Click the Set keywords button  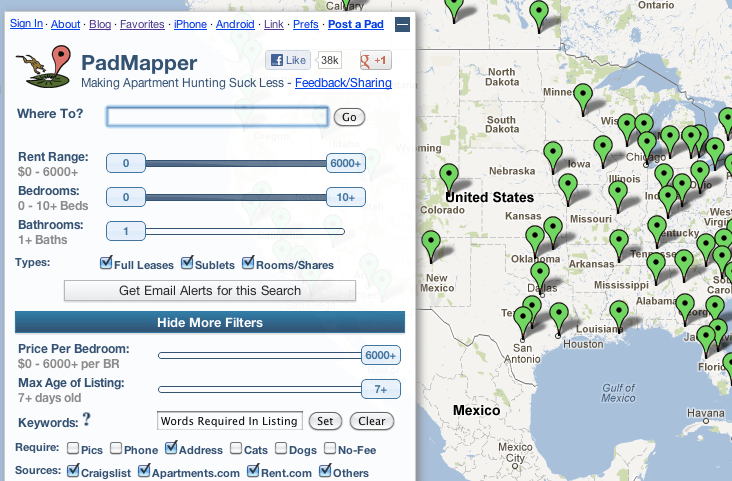(x=325, y=421)
